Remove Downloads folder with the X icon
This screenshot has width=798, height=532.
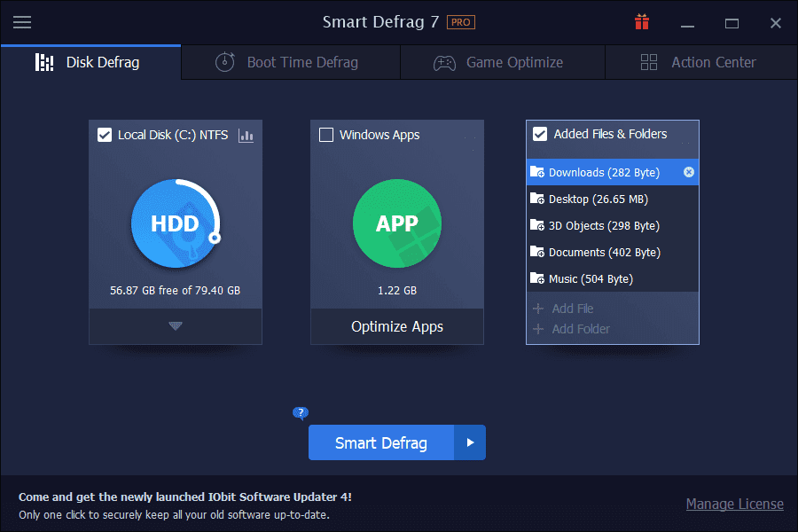click(689, 172)
